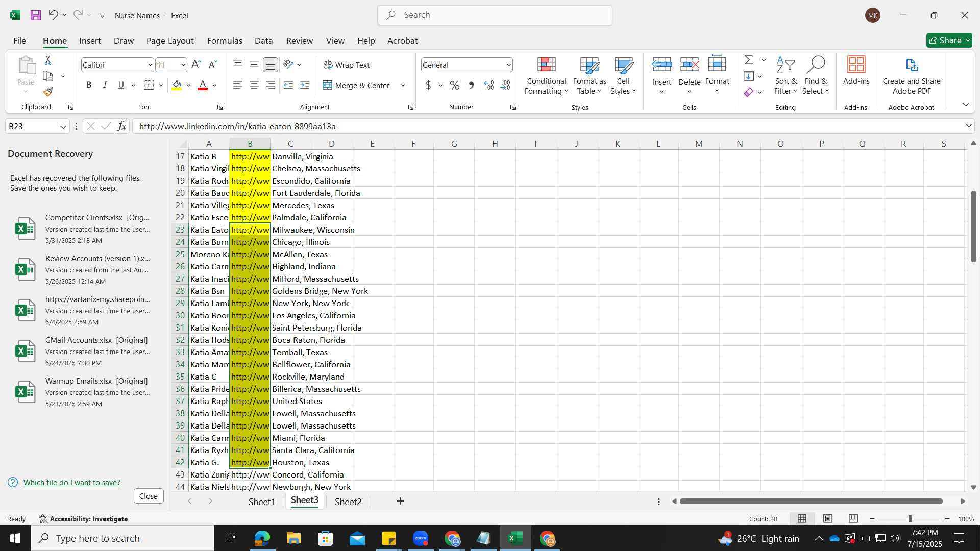Select the Format Painter brush
980x551 pixels.
pos(48,92)
